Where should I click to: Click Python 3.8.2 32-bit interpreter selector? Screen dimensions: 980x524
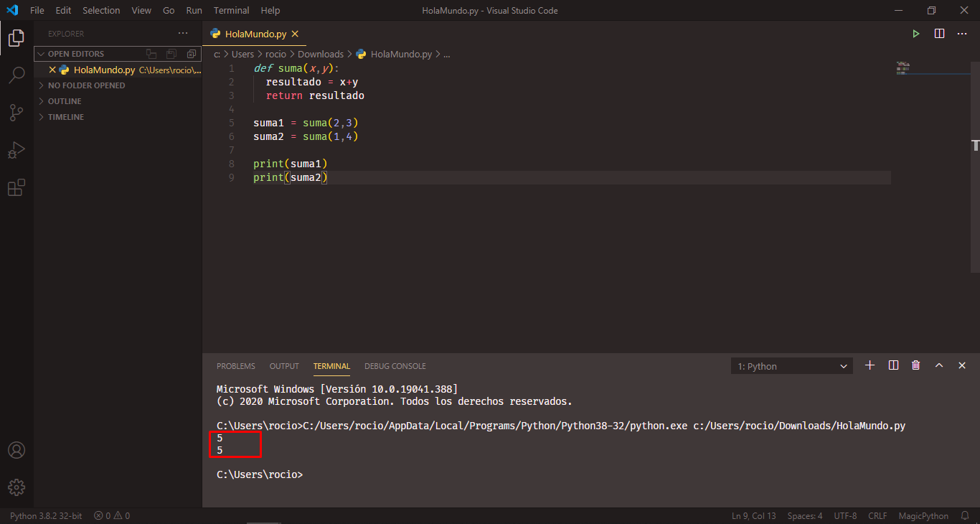pyautogui.click(x=46, y=516)
